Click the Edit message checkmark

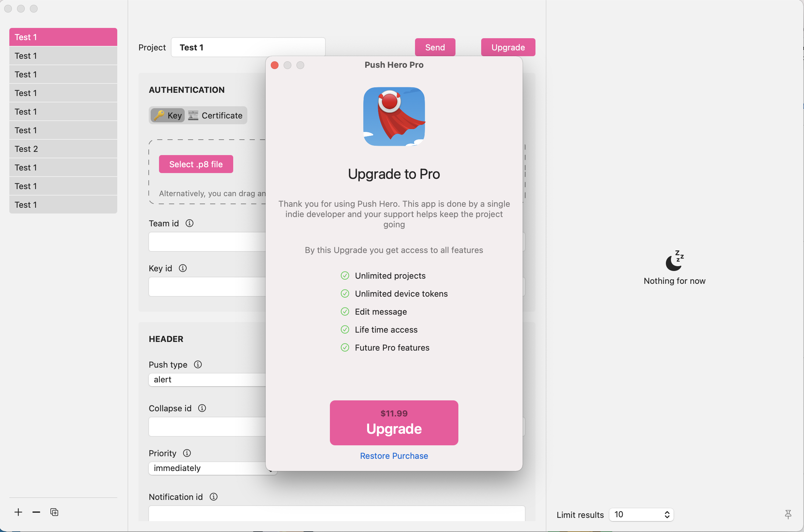tap(345, 311)
